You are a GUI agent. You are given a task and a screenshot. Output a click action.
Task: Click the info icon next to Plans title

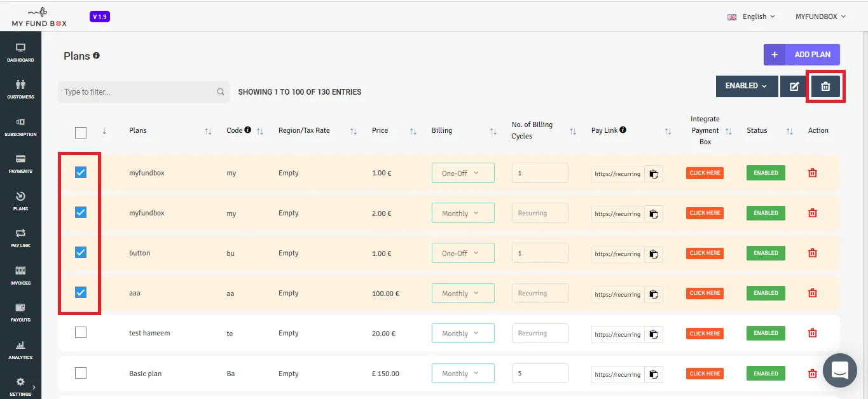click(x=97, y=55)
